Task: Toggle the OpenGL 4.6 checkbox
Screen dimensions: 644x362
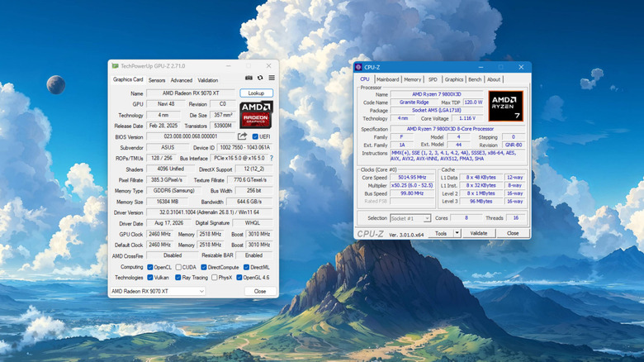Action: coord(239,277)
